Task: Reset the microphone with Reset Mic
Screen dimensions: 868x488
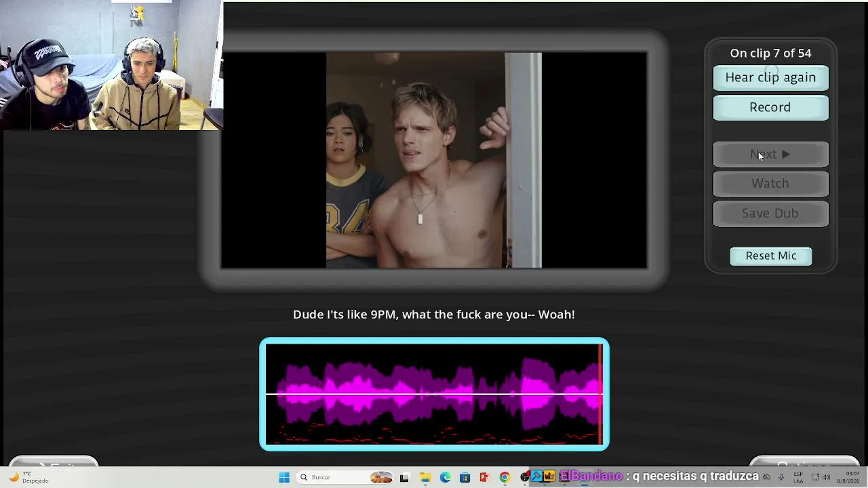Action: [771, 256]
